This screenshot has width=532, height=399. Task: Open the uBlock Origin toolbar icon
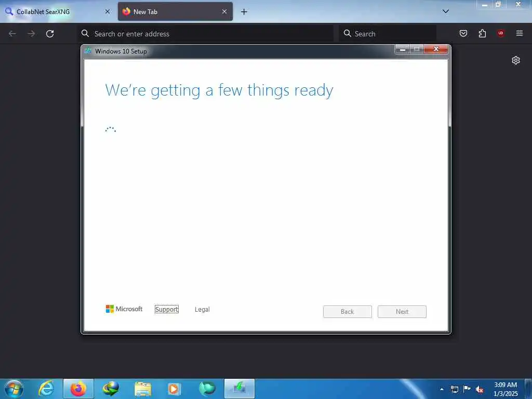point(501,33)
